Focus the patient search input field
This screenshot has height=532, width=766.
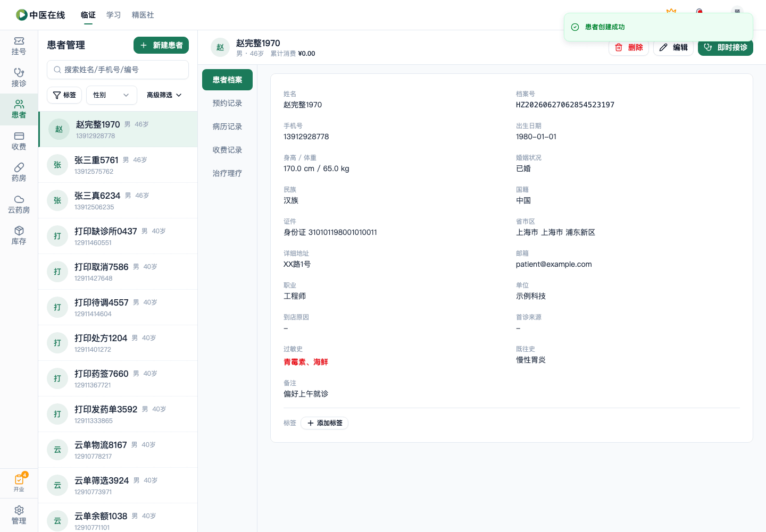(x=118, y=70)
